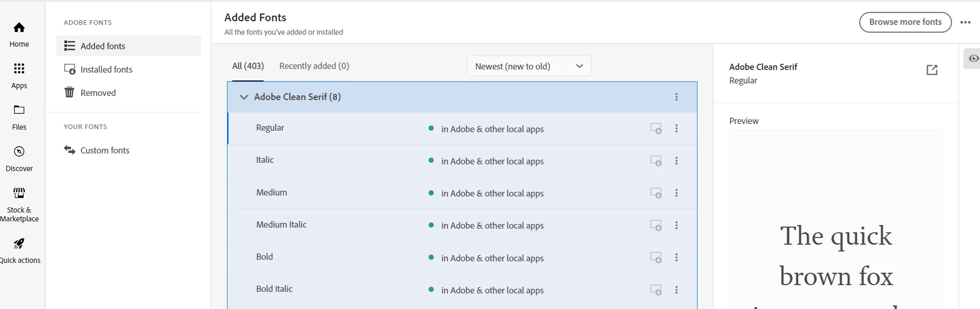Open more options for Regular style
The image size is (980, 309).
pos(676,129)
